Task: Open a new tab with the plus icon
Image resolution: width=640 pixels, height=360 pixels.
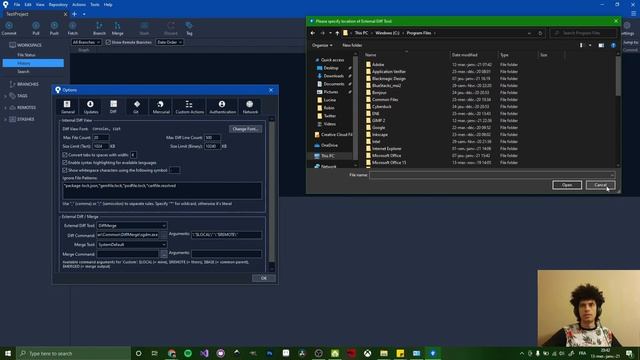Action: [x=74, y=14]
